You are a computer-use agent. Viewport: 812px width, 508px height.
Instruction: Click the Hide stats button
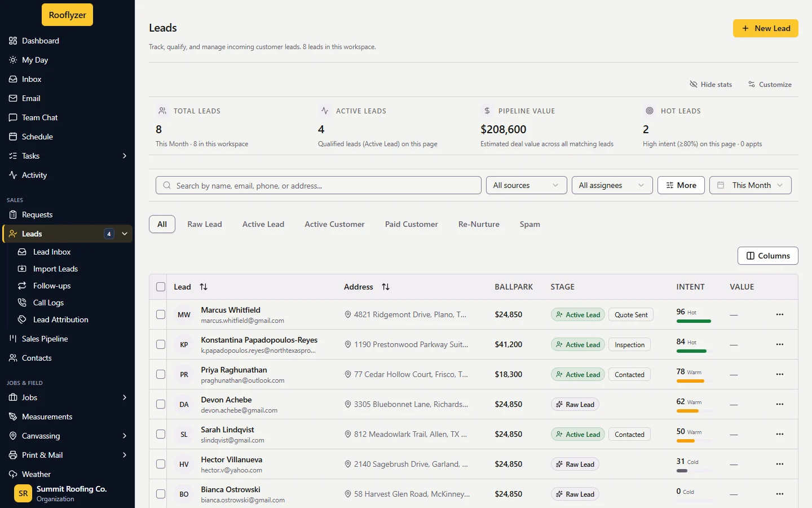[711, 84]
